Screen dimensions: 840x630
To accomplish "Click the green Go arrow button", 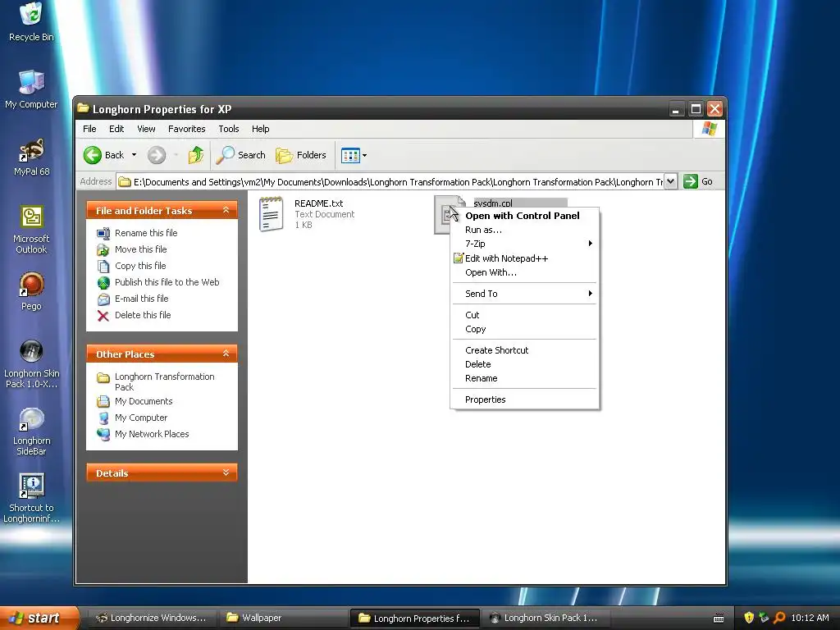I will [x=691, y=181].
